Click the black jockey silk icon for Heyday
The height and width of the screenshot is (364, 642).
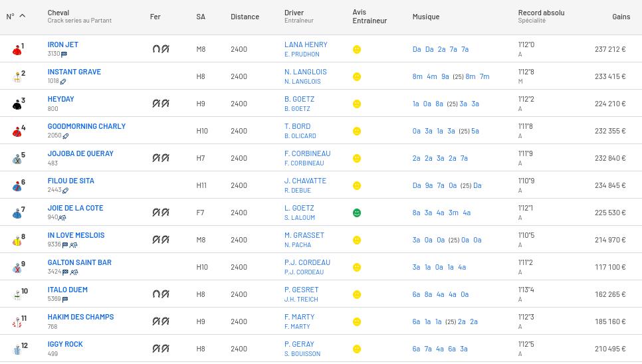point(17,105)
